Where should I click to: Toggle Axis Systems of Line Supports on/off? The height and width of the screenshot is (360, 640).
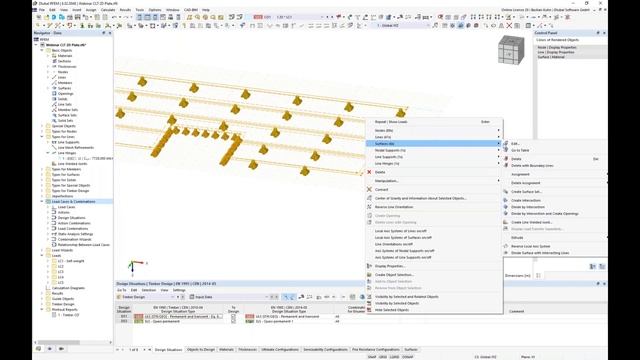403,258
